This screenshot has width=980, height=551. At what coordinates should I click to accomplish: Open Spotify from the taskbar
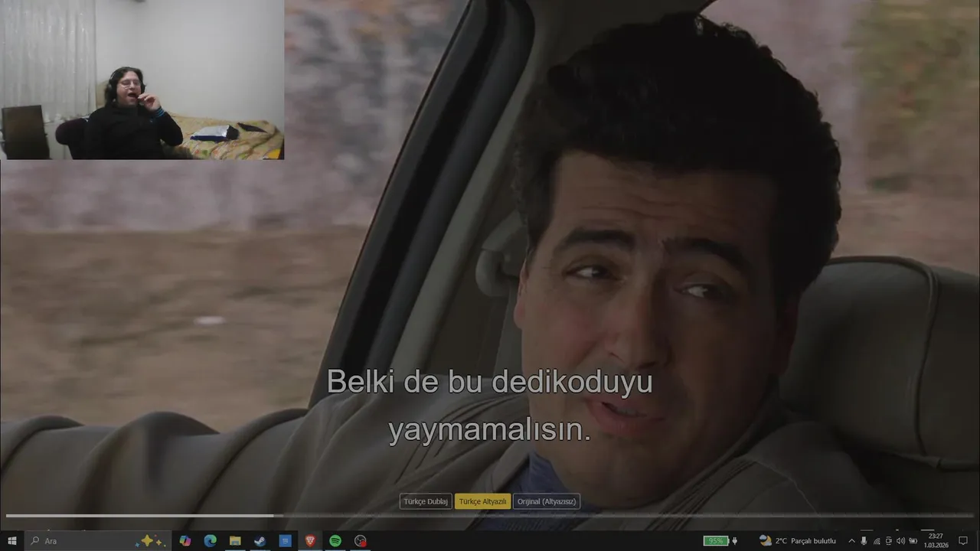(335, 541)
